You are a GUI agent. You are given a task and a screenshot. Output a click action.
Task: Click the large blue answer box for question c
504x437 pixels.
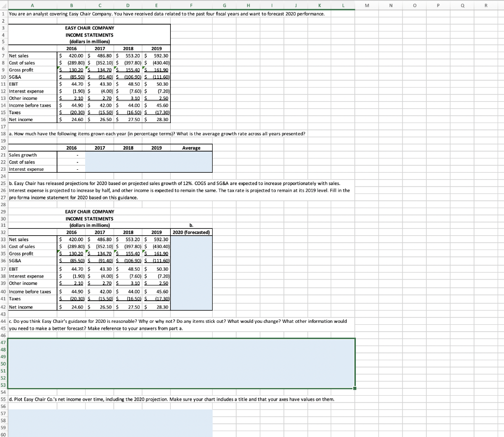pyautogui.click(x=181, y=363)
